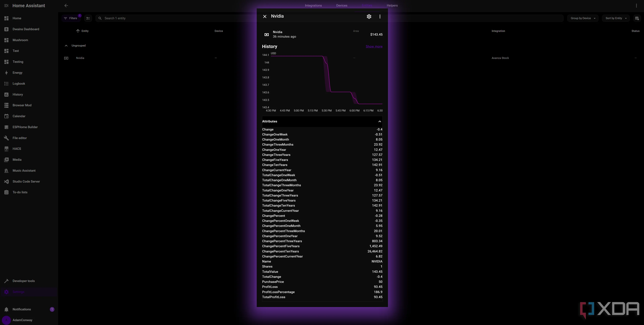
Task: Close the Nvidia dialog
Action: (265, 16)
